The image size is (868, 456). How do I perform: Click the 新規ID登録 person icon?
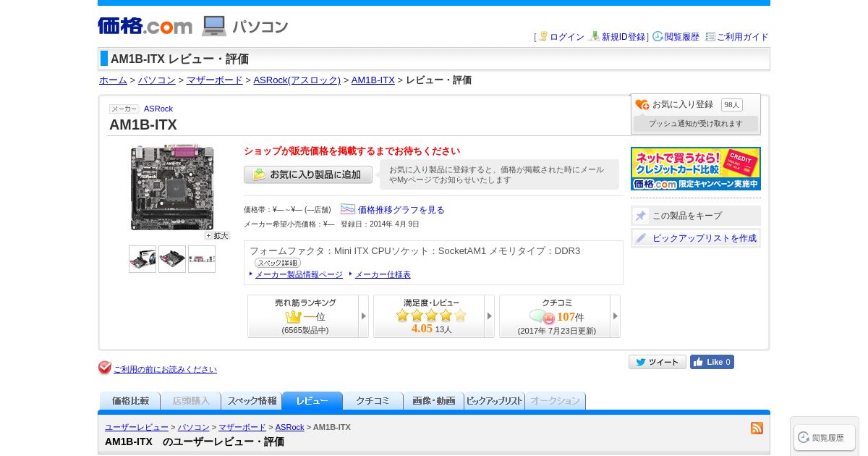tap(595, 36)
